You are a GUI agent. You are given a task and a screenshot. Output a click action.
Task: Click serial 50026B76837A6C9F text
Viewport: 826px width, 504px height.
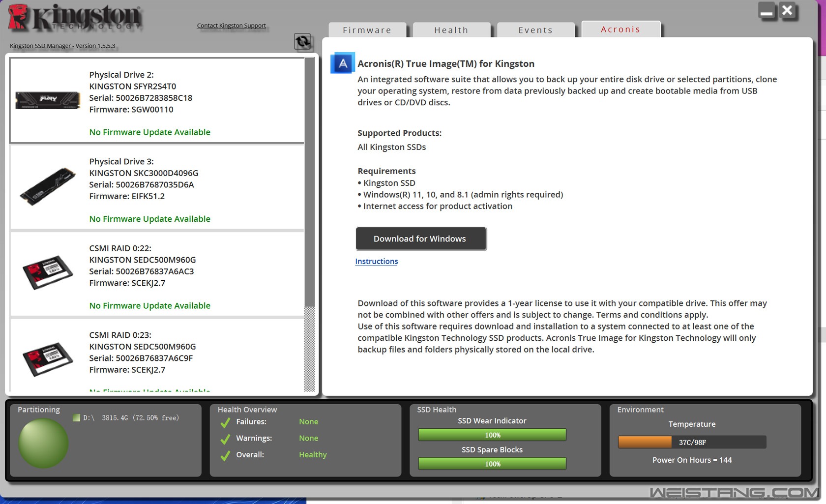click(x=141, y=358)
